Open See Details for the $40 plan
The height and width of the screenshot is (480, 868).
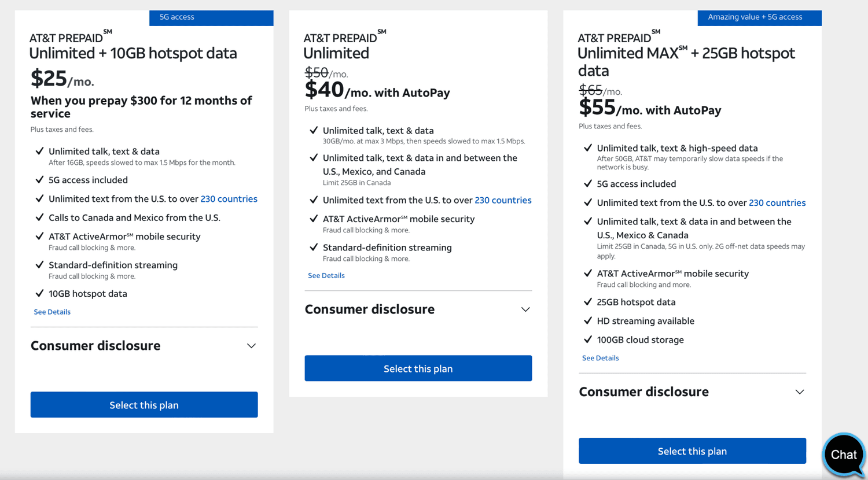(326, 275)
